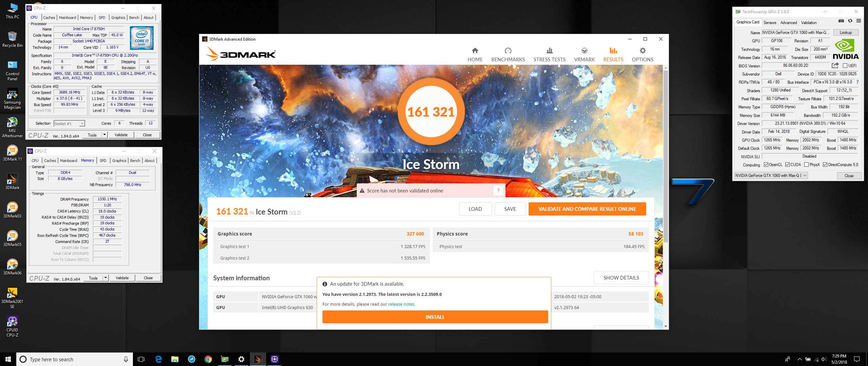Image resolution: width=868 pixels, height=366 pixels.
Task: Click SHOW DETAILS for system information
Action: (621, 278)
